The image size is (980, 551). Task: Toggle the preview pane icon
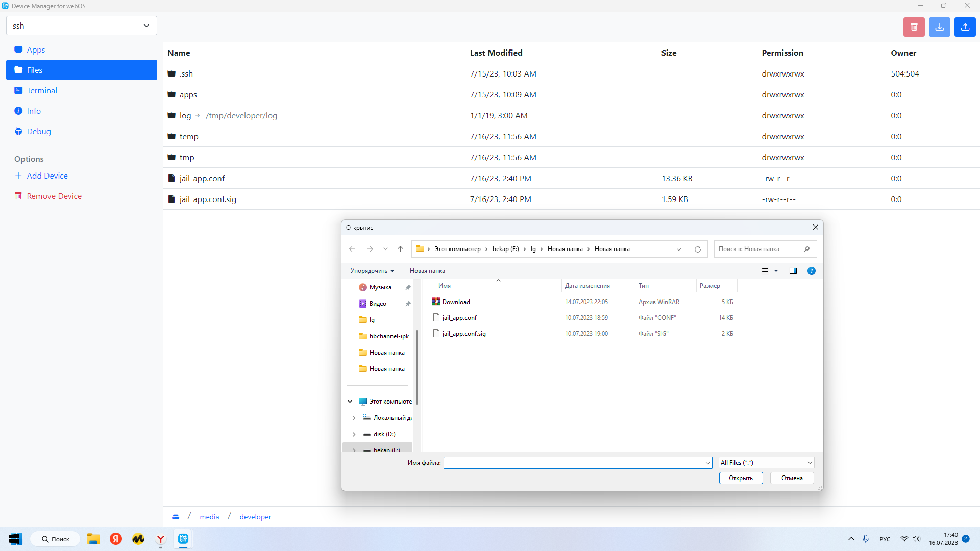pos(793,271)
